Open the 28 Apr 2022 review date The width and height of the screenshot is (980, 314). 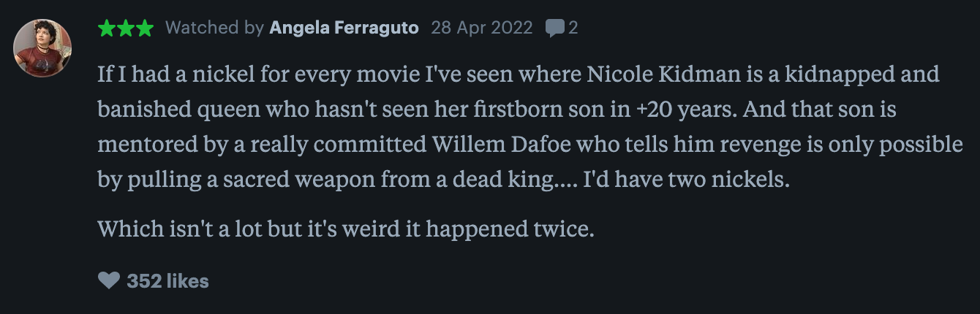tap(482, 28)
